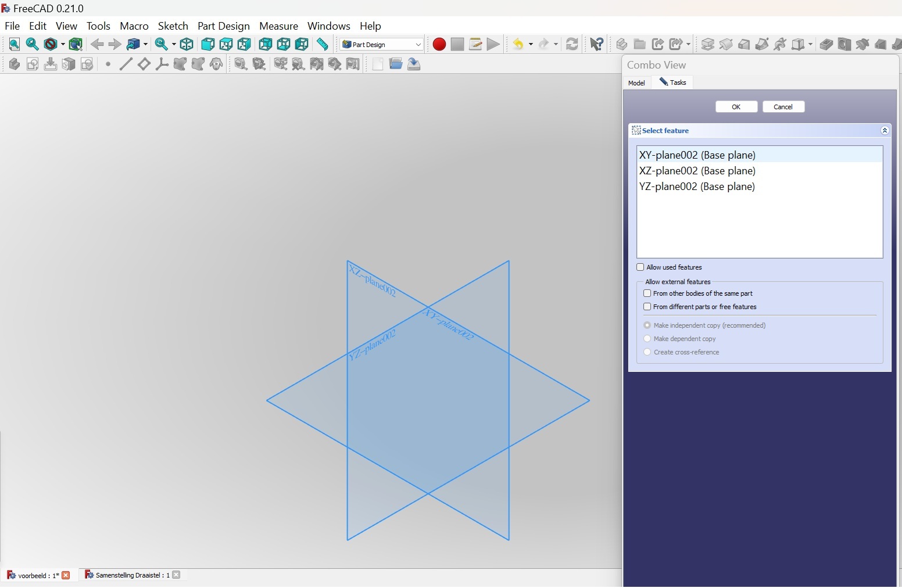Select Create cross-reference radio option
Screen dimensions: 902x588
[647, 352]
